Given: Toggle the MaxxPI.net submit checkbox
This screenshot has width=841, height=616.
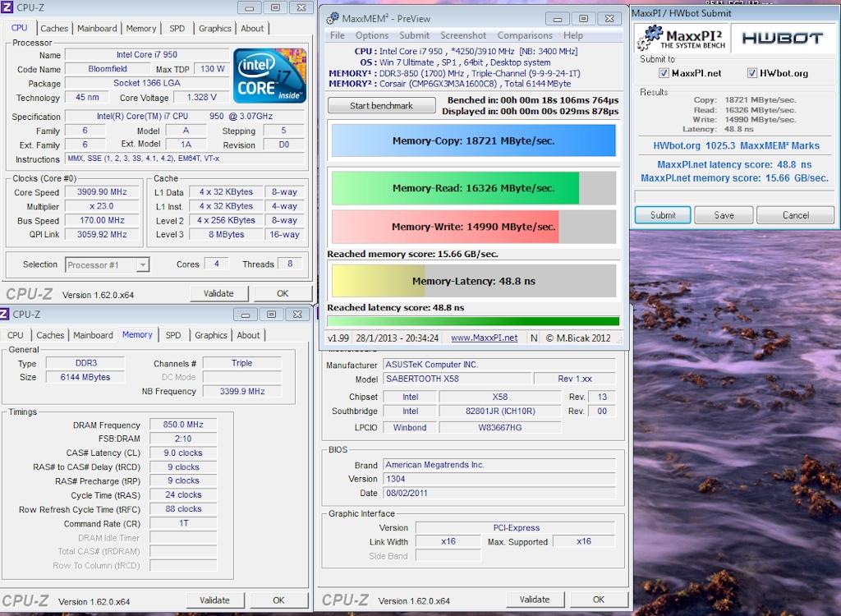Looking at the screenshot, I should click(x=664, y=73).
